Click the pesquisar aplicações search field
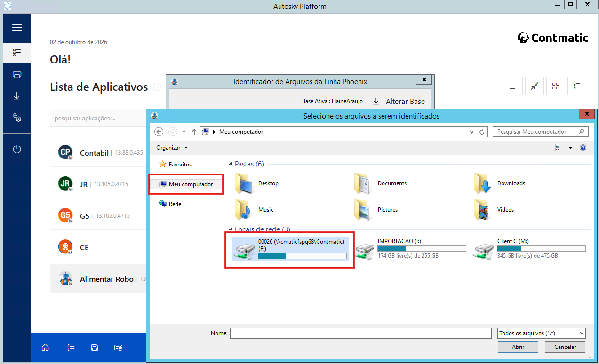This screenshot has height=364, width=599. [97, 118]
